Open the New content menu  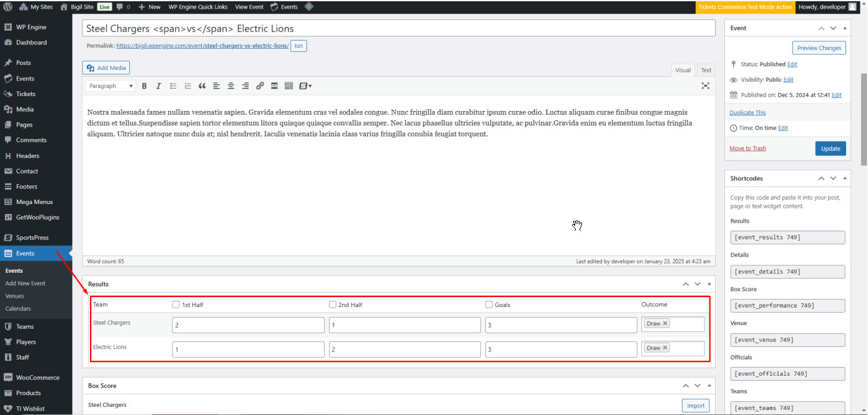tap(149, 7)
